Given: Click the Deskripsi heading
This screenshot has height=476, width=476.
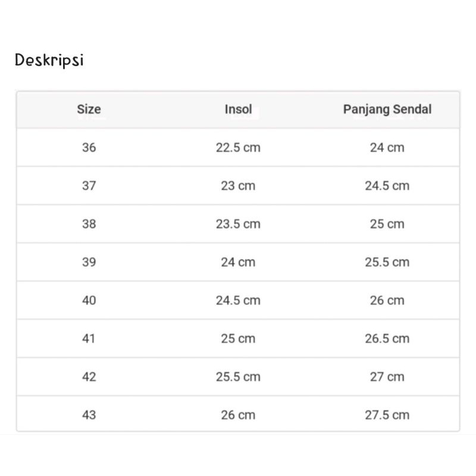Looking at the screenshot, I should [49, 61].
